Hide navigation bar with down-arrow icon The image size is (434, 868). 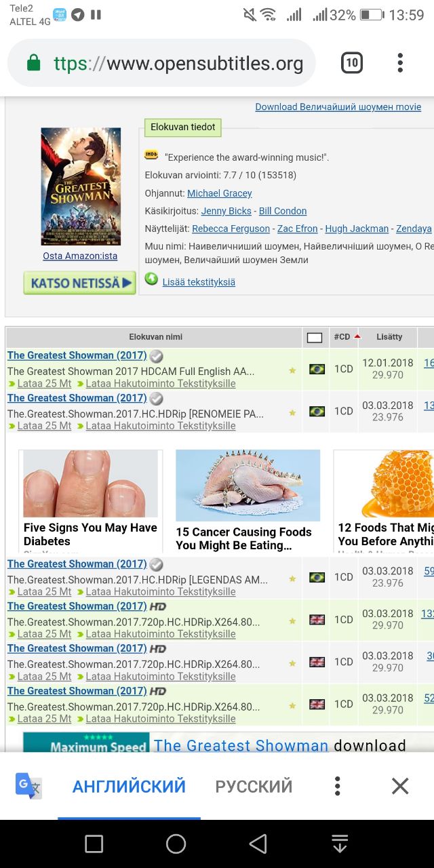pyautogui.click(x=340, y=844)
